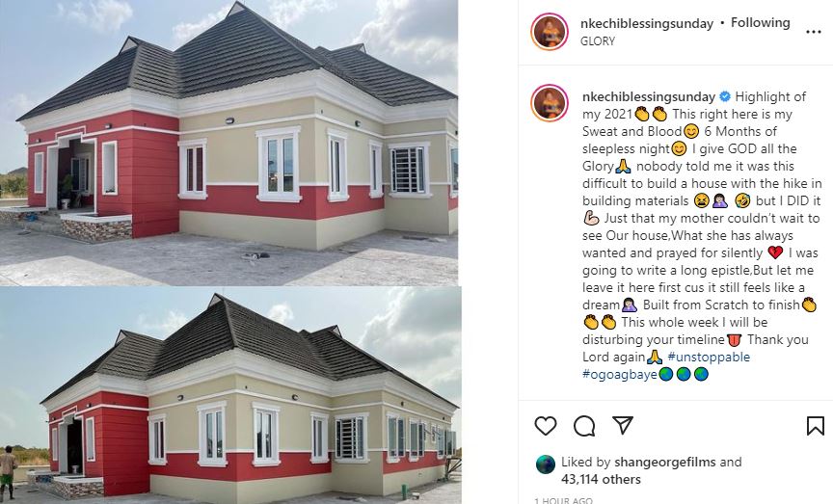Open nkechiblessingsunday username in caption
The height and width of the screenshot is (504, 833).
[649, 96]
